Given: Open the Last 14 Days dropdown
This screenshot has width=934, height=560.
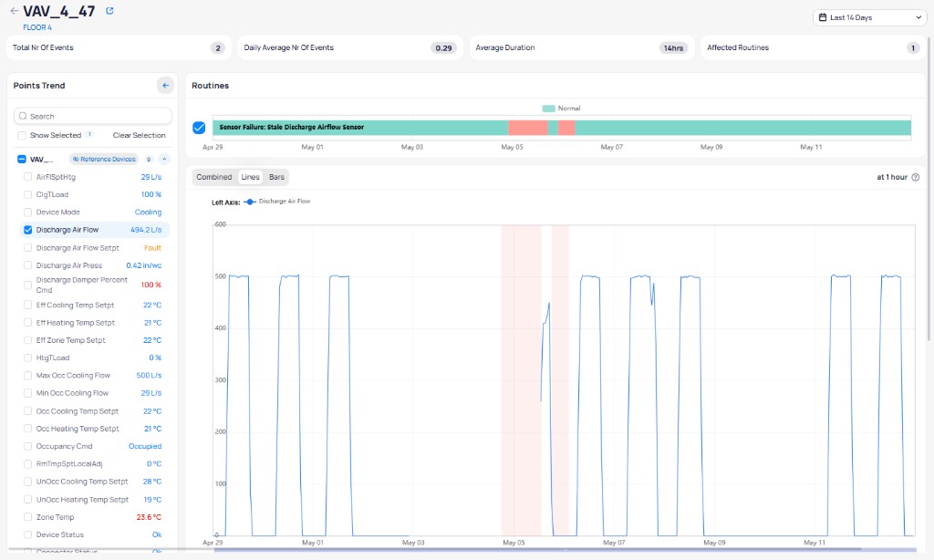Looking at the screenshot, I should pos(869,17).
